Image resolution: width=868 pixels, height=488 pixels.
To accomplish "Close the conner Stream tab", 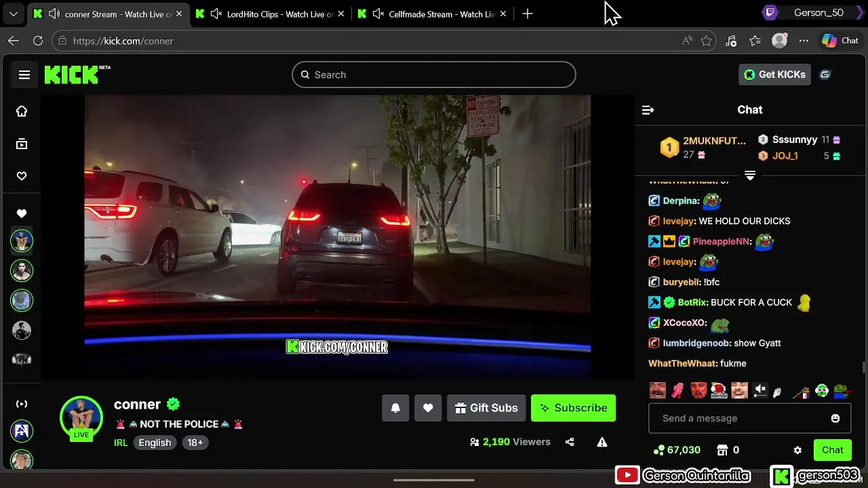I will [178, 14].
